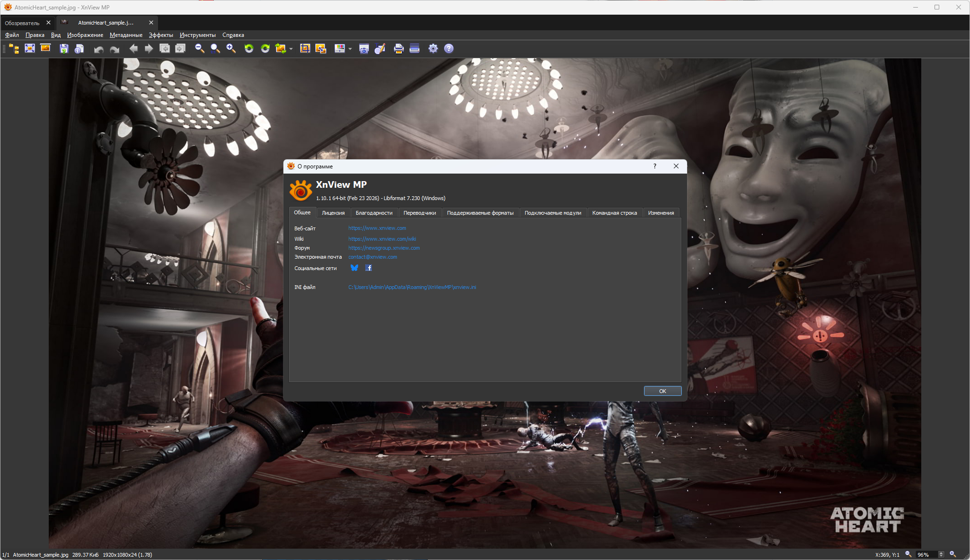
Task: Switch to the Лицензия tab
Action: coord(333,213)
